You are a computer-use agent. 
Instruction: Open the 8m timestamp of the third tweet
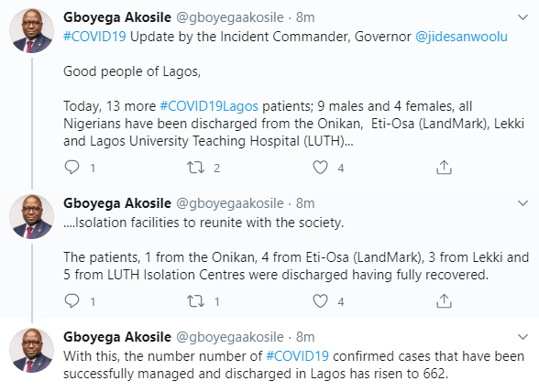305,337
